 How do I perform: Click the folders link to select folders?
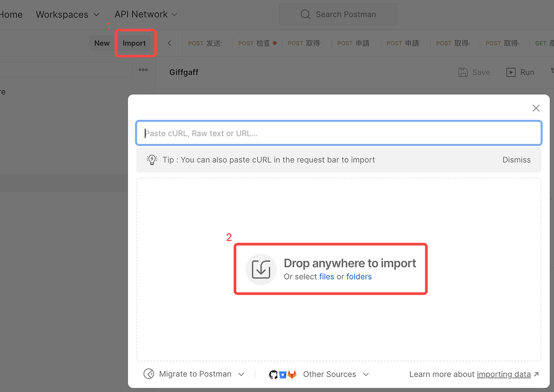pyautogui.click(x=359, y=276)
